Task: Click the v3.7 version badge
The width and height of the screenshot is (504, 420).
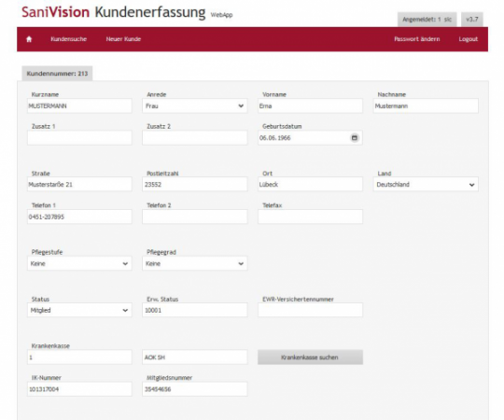Action: [472, 20]
